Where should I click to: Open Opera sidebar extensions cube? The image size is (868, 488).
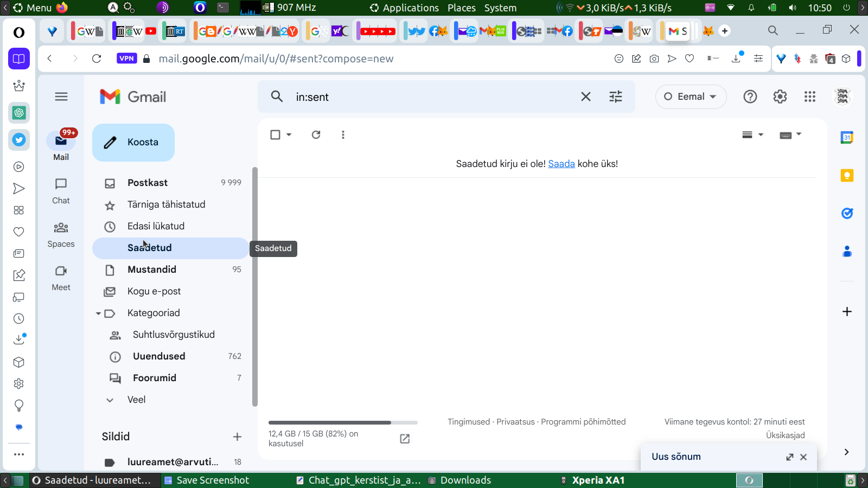pos(19,362)
